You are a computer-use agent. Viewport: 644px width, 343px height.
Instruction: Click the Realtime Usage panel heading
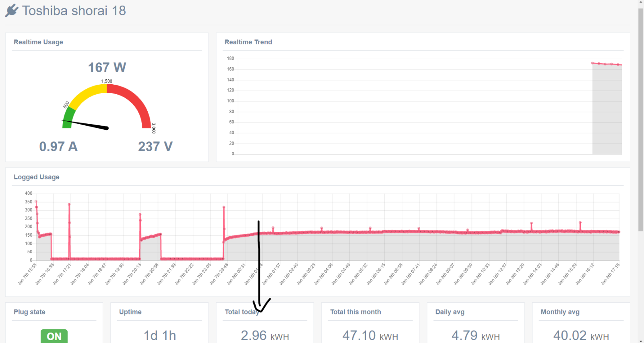(x=38, y=42)
